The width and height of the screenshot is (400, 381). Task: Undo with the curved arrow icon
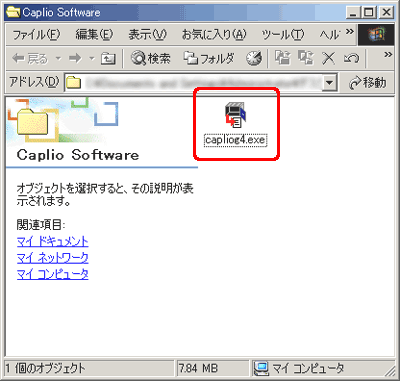click(x=352, y=59)
